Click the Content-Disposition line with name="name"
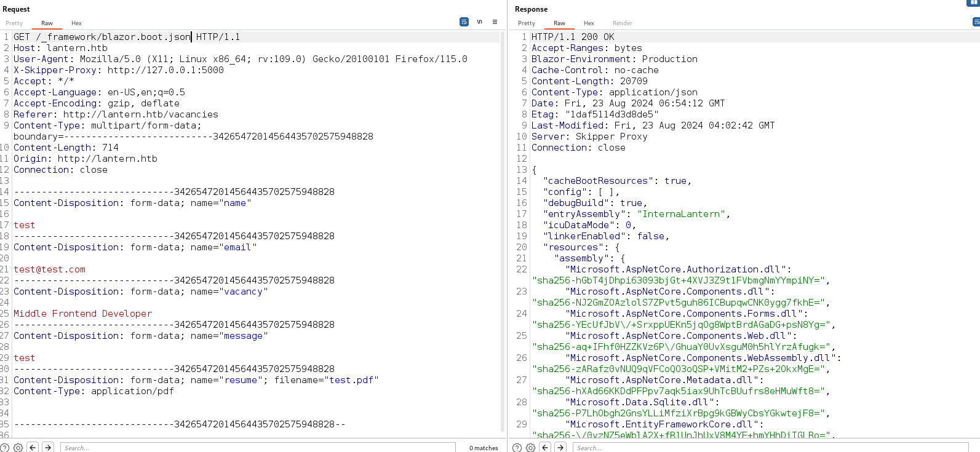 (132, 203)
